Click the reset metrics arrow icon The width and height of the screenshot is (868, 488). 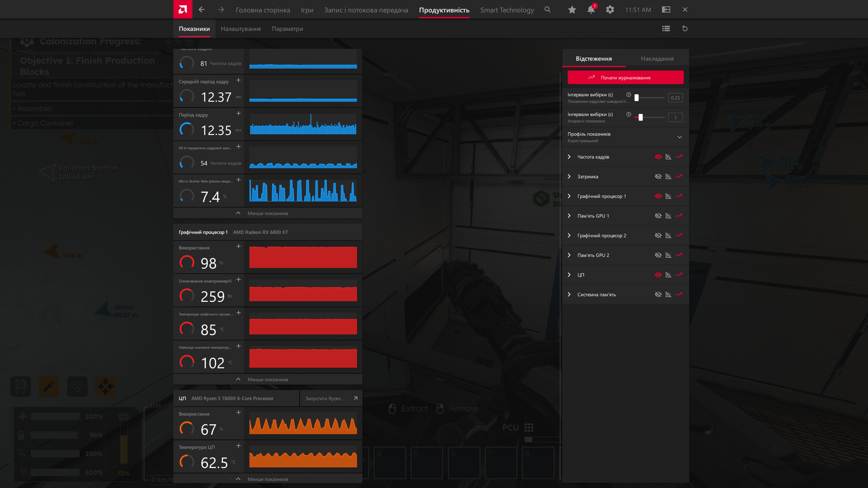click(685, 28)
